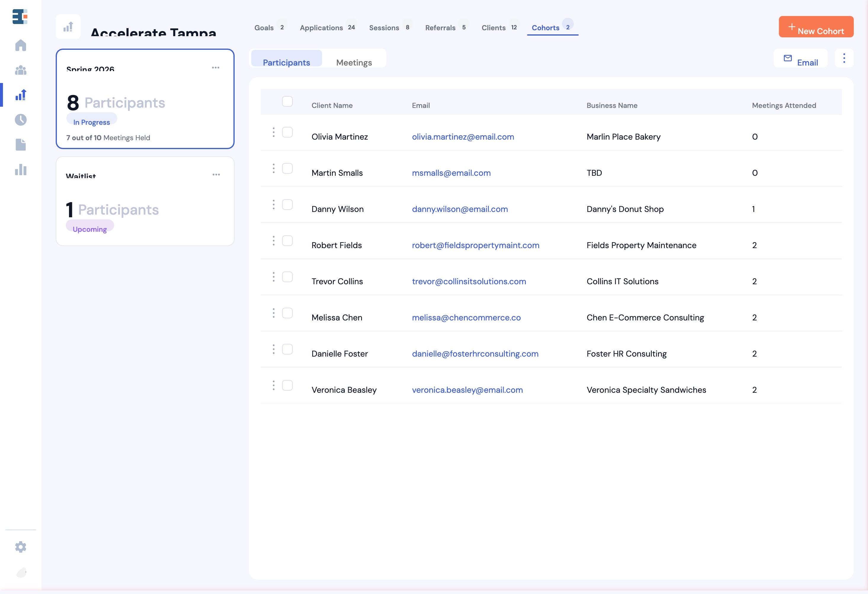Check the select-all box in the table header
Screen dimensions: 868x594
click(x=288, y=101)
